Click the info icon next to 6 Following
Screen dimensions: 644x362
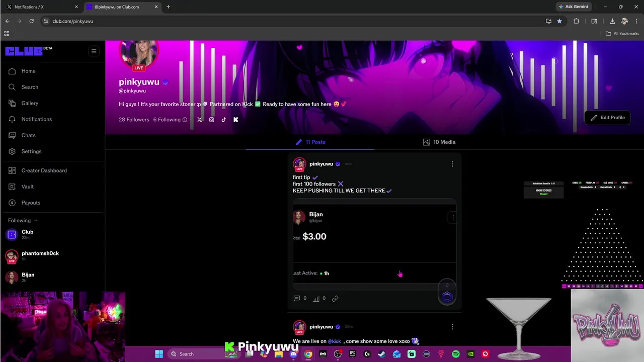click(185, 120)
